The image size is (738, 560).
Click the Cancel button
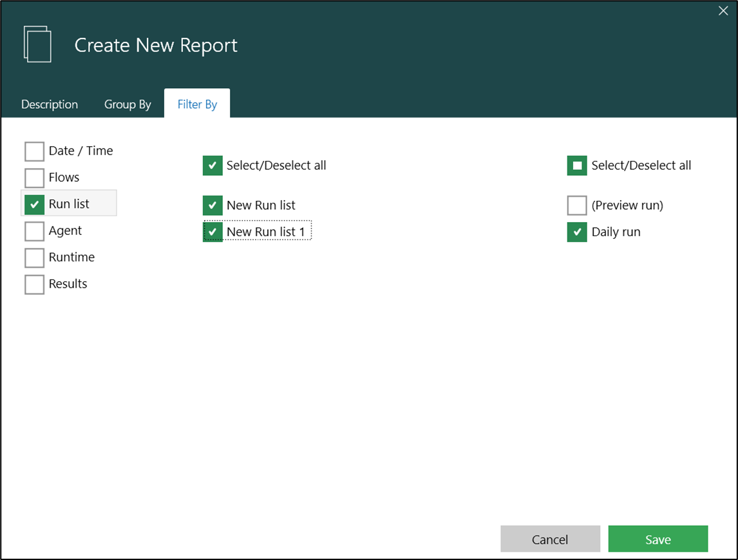tap(550, 539)
